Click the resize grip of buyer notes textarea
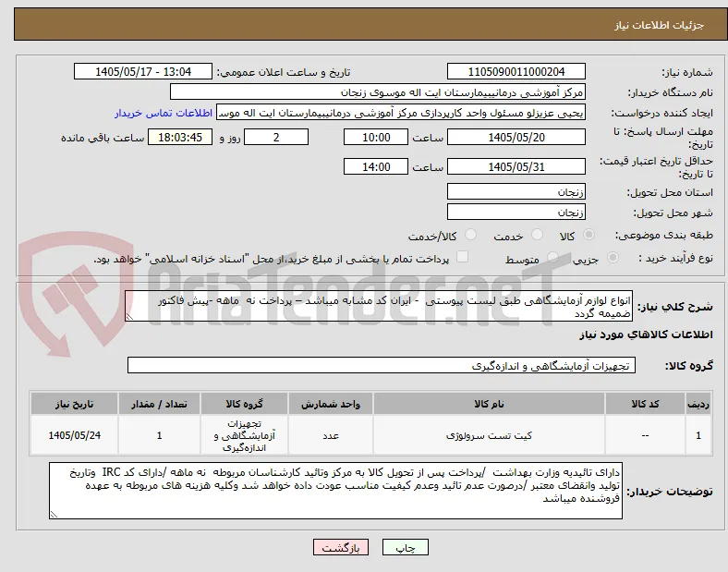Image resolution: width=728 pixels, height=572 pixels. [x=54, y=515]
